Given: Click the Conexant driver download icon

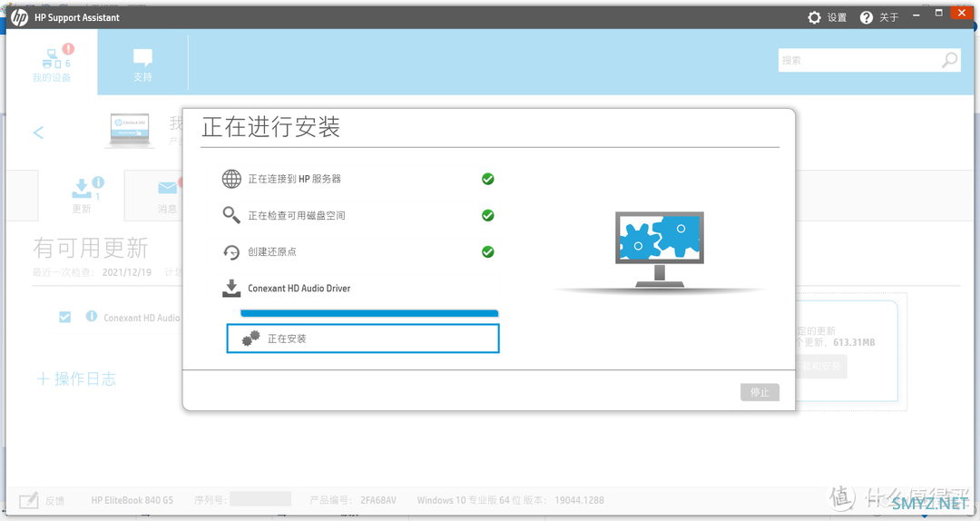Looking at the screenshot, I should (x=231, y=289).
